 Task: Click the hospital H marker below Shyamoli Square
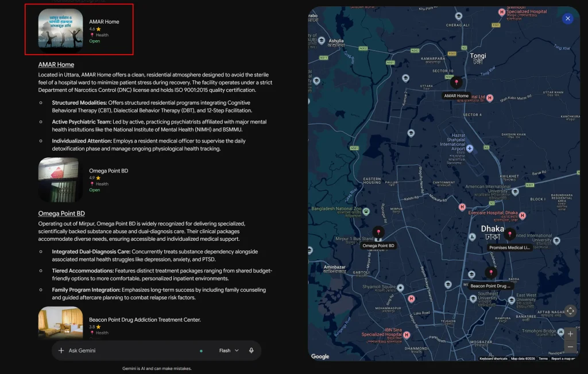[x=411, y=299]
